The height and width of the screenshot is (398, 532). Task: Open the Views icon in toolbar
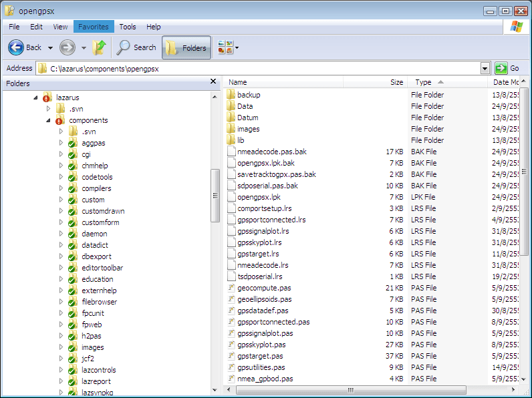tap(225, 47)
